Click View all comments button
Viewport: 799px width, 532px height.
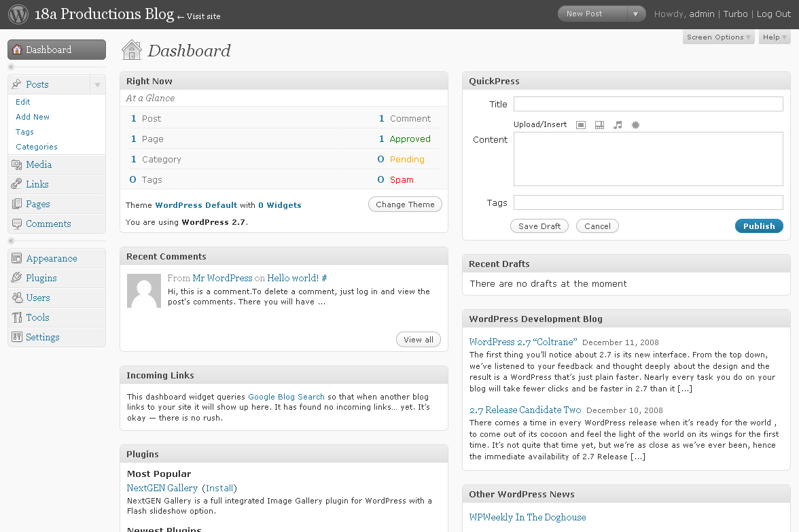tap(419, 340)
